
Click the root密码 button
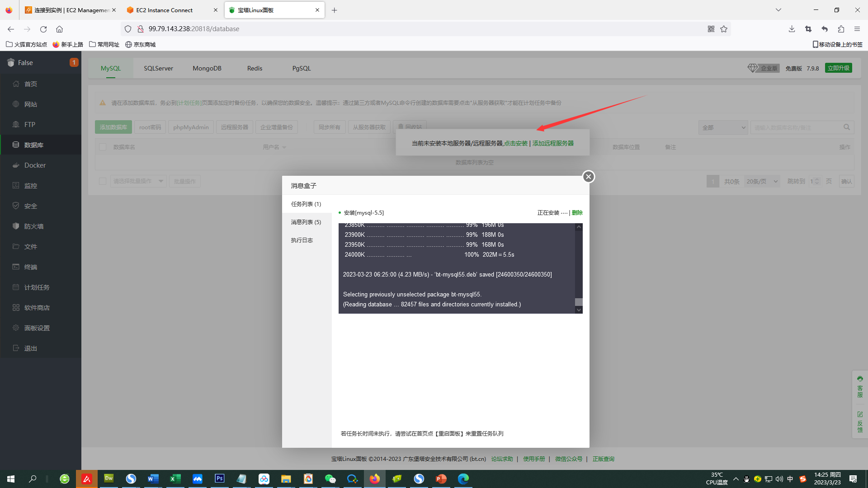coord(150,127)
